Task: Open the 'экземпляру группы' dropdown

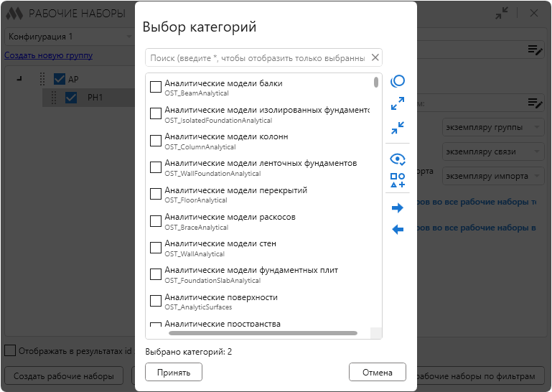Action: click(492, 128)
